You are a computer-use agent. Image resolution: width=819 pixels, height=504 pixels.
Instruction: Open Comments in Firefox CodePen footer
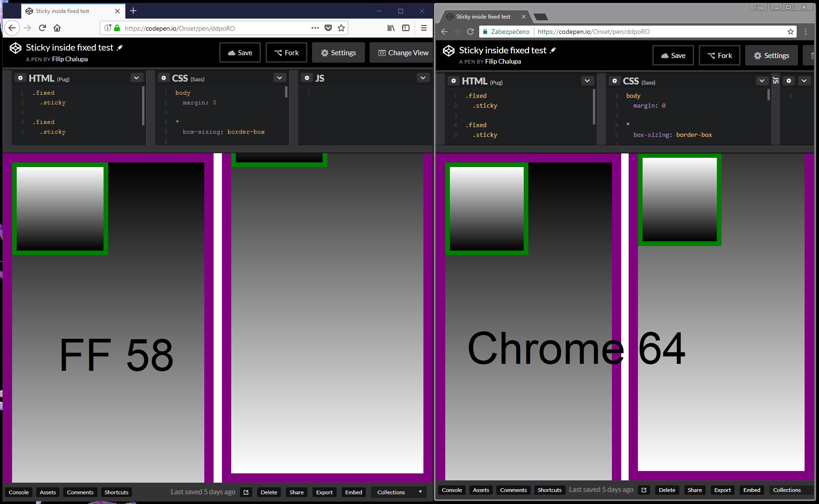pos(80,492)
